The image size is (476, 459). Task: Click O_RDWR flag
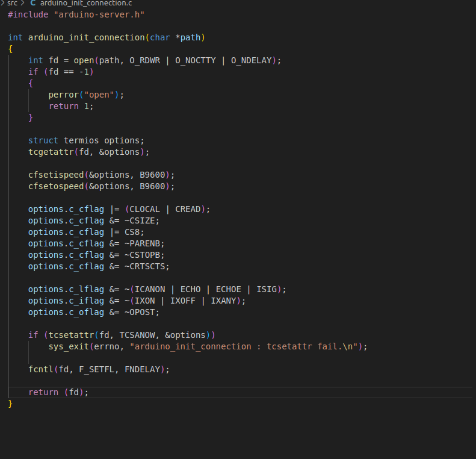coord(145,60)
